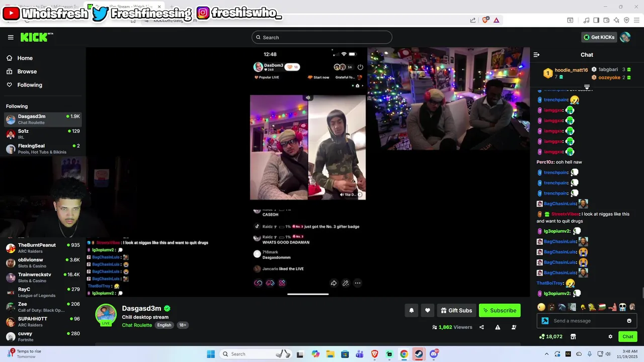The width and height of the screenshot is (644, 362).
Task: Click the 18,072 points balance
Action: pos(550,337)
